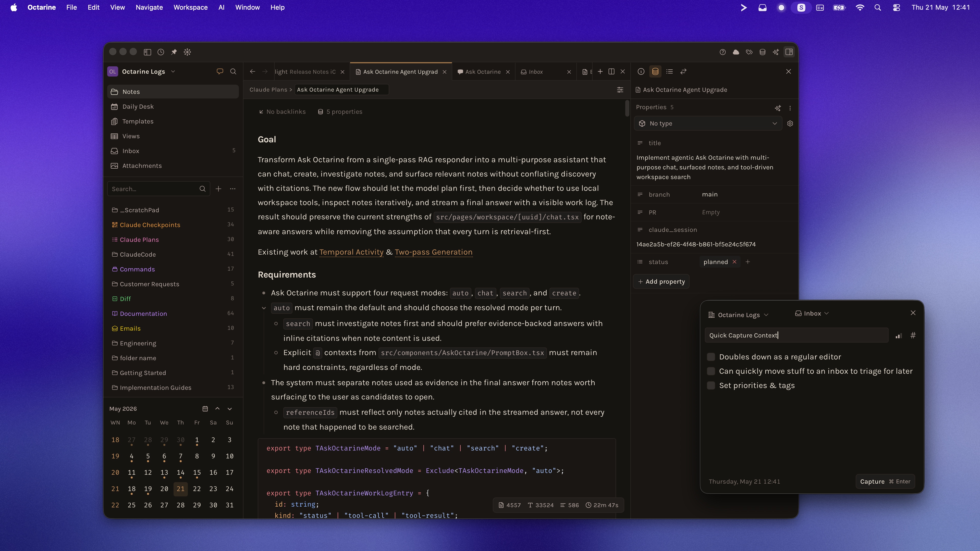The image size is (980, 551).
Task: Open the tags icon in title bar
Action: point(749,52)
